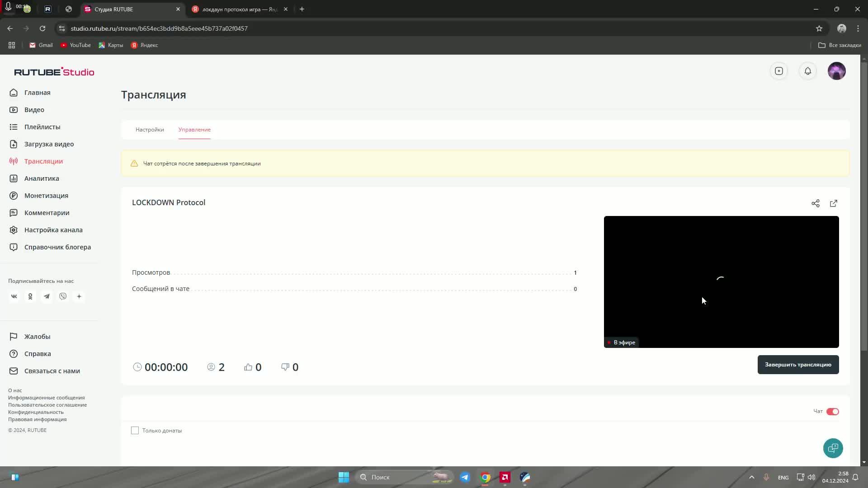This screenshot has height=488, width=868.
Task: Click Загрузка видео sidebar link
Action: (49, 144)
